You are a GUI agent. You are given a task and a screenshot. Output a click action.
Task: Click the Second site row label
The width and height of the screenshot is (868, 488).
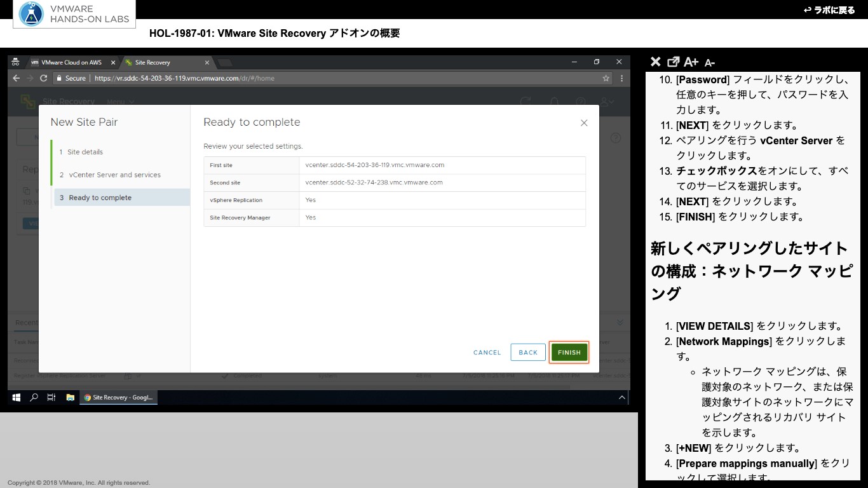225,182
